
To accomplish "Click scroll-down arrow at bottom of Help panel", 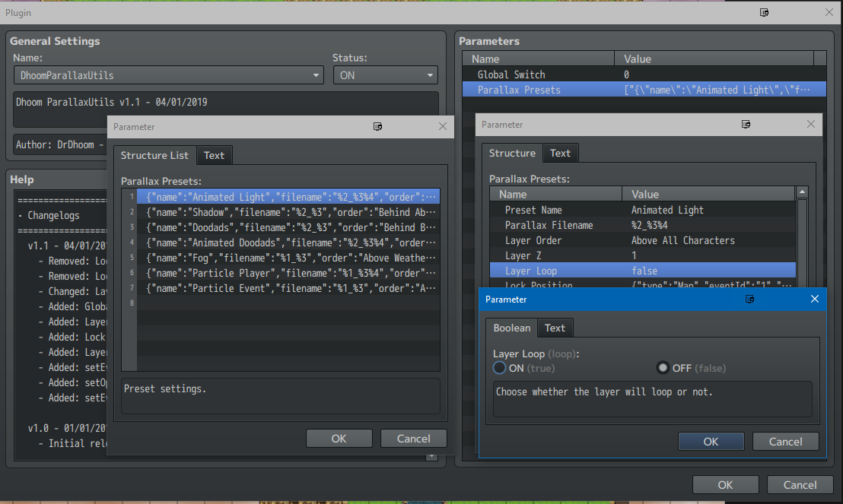I will 431,457.
